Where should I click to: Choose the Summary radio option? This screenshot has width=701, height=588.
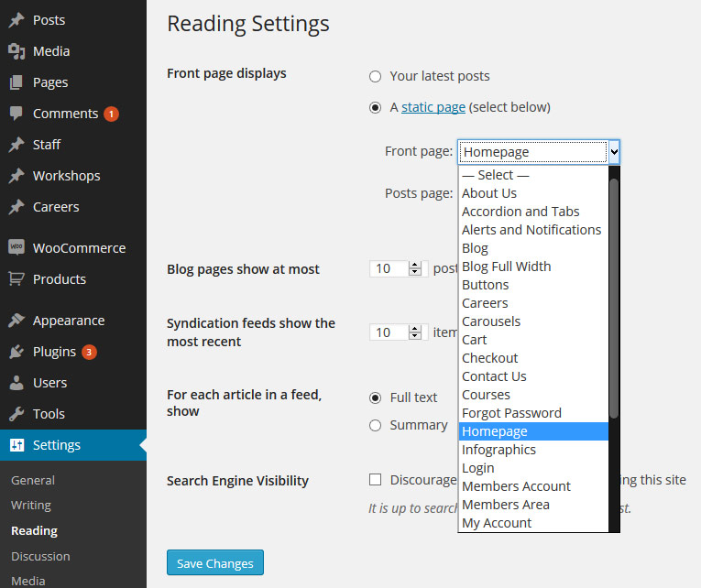click(375, 425)
